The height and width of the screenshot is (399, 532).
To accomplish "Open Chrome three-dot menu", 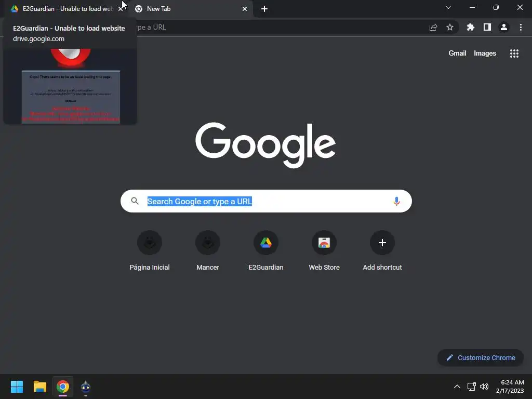I will click(521, 28).
